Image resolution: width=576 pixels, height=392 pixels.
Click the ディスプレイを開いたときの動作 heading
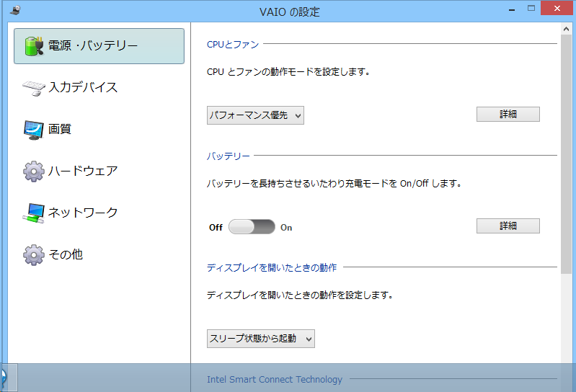[x=272, y=267]
